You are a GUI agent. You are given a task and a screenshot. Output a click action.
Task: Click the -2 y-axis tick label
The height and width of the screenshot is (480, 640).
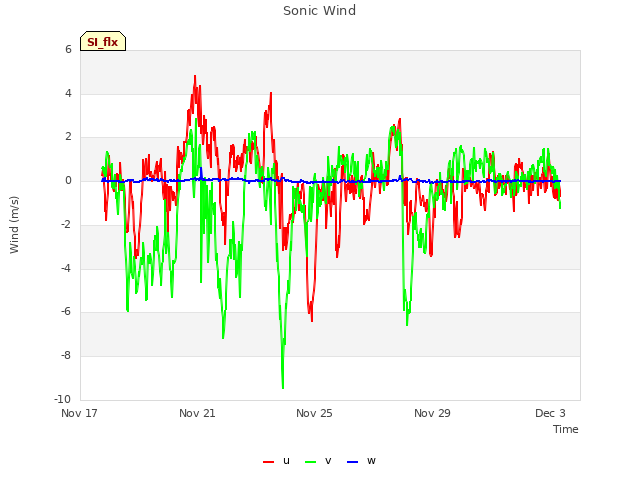pyautogui.click(x=66, y=224)
